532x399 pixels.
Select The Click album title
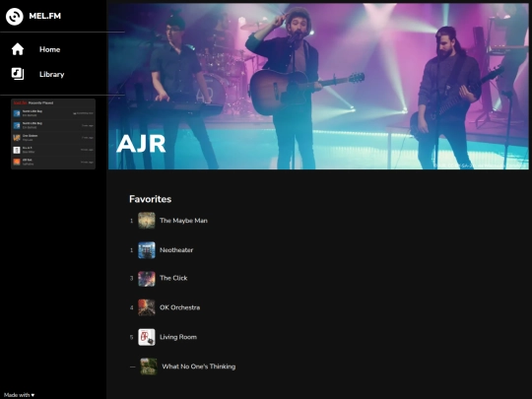pos(173,278)
